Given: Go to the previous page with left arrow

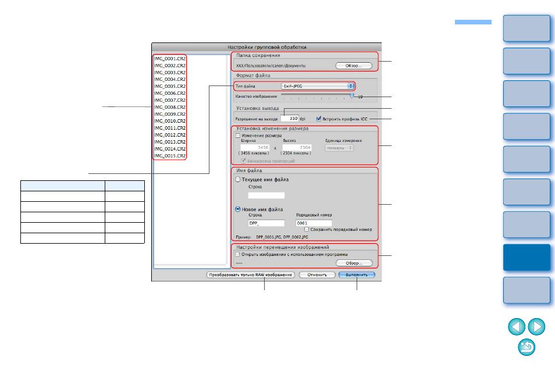Looking at the screenshot, I should point(517,326).
